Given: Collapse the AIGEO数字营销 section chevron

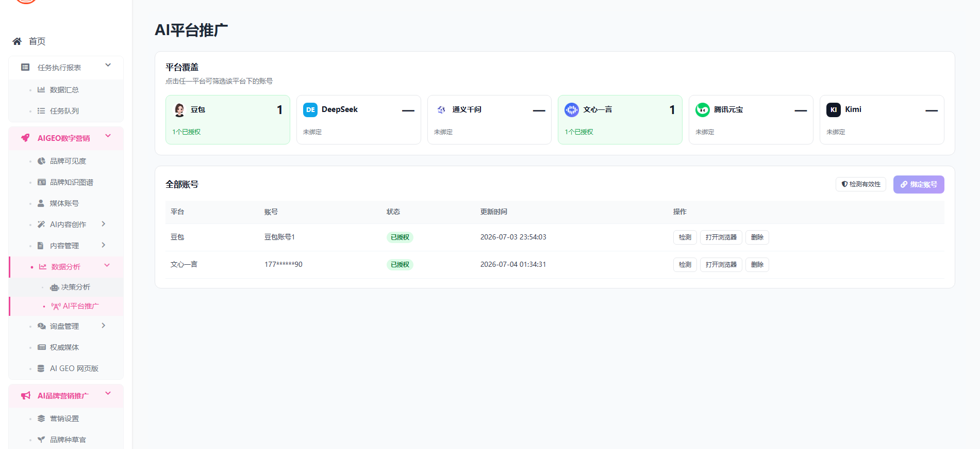Looking at the screenshot, I should pos(108,136).
